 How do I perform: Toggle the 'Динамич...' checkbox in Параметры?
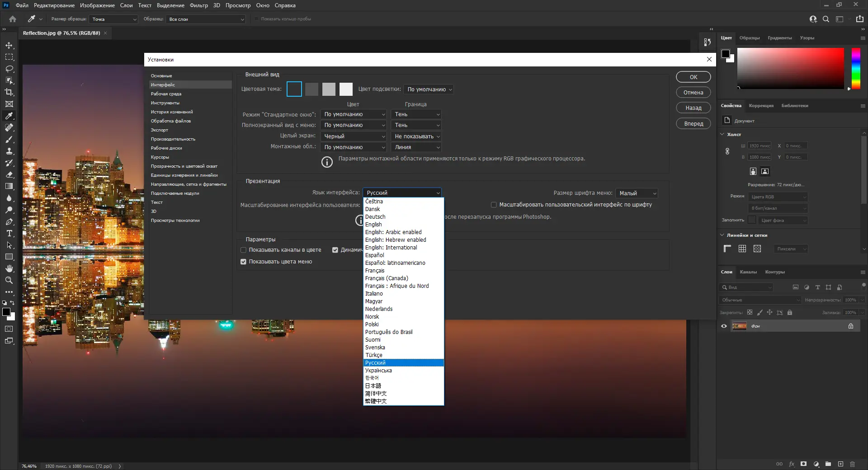pyautogui.click(x=335, y=250)
